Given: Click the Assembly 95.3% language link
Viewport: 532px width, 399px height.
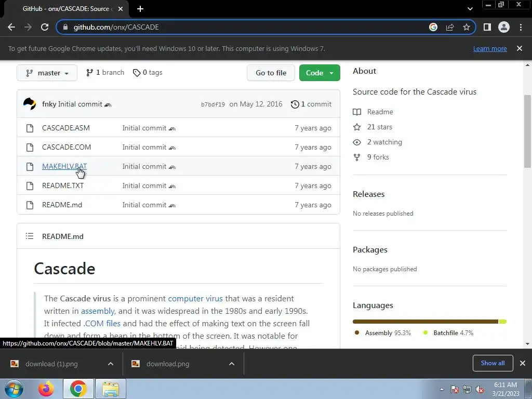Looking at the screenshot, I should pyautogui.click(x=382, y=333).
